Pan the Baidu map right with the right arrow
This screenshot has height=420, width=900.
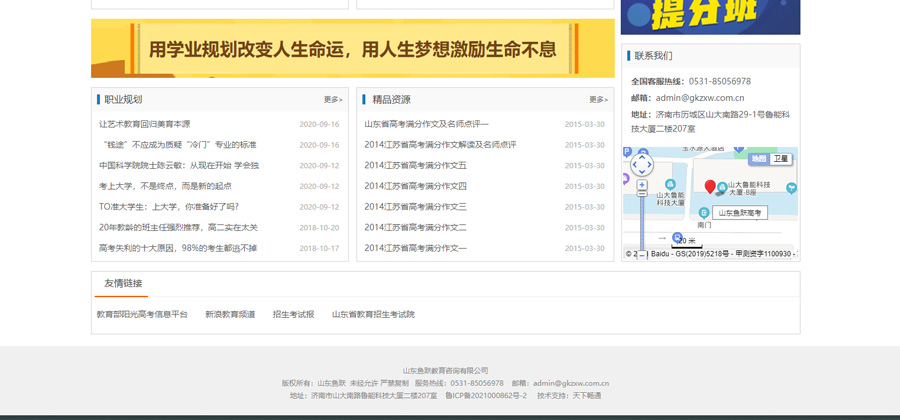click(649, 165)
